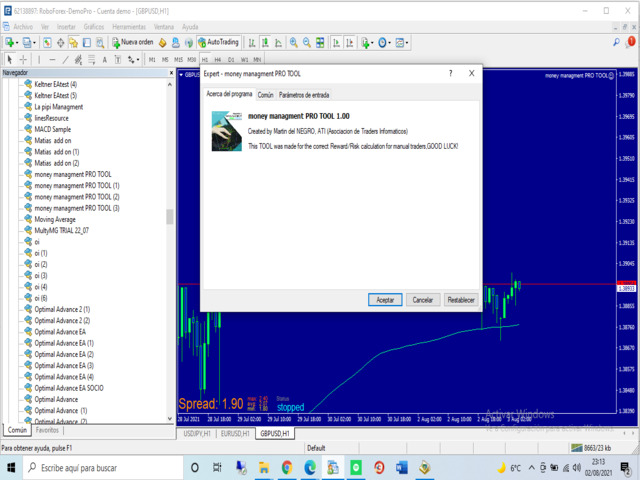Open Navigator Favoritos tab
The height and width of the screenshot is (480, 640).
pos(47,430)
